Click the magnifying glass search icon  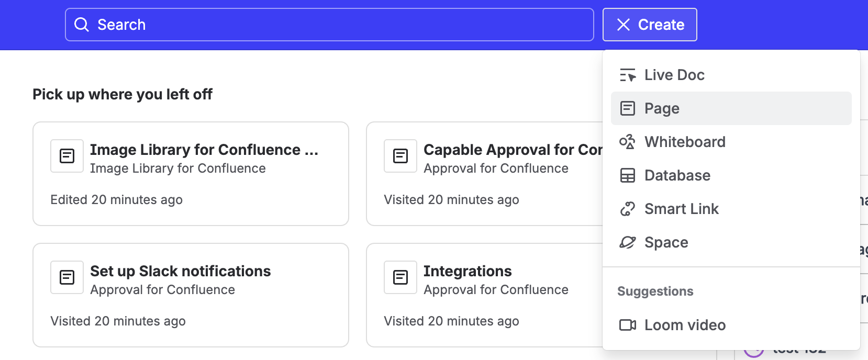click(82, 25)
